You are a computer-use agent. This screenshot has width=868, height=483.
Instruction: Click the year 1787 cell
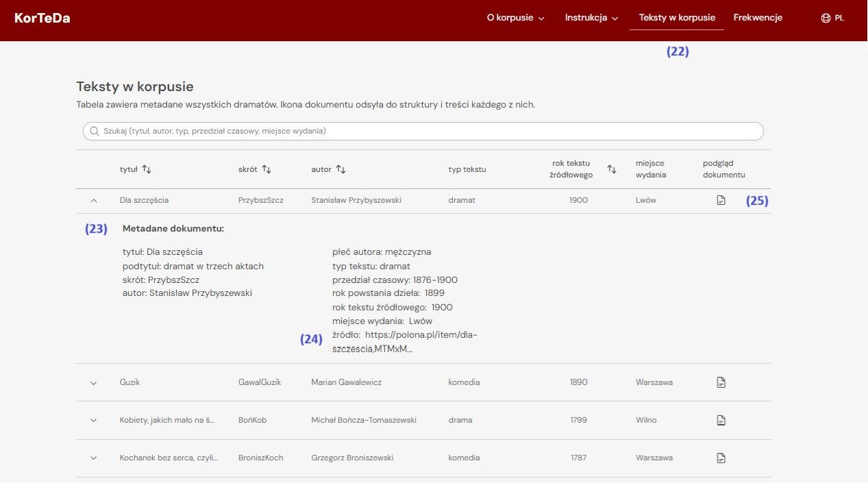click(578, 458)
